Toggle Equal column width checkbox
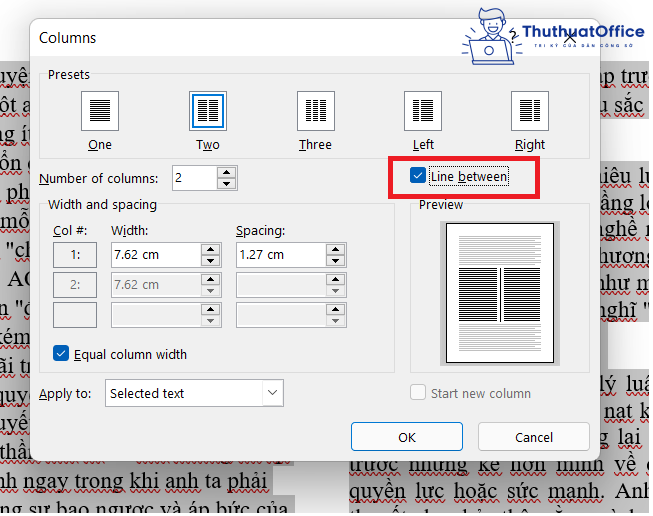The image size is (653, 516). click(61, 354)
